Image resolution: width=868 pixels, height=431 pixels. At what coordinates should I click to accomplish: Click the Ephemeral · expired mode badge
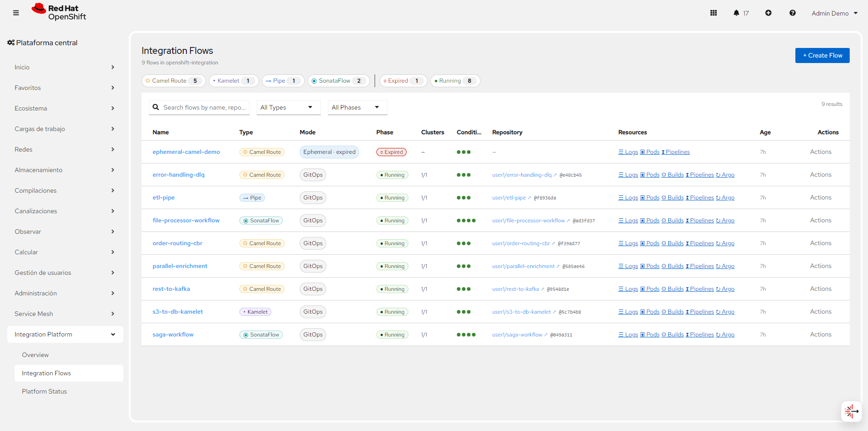(329, 152)
